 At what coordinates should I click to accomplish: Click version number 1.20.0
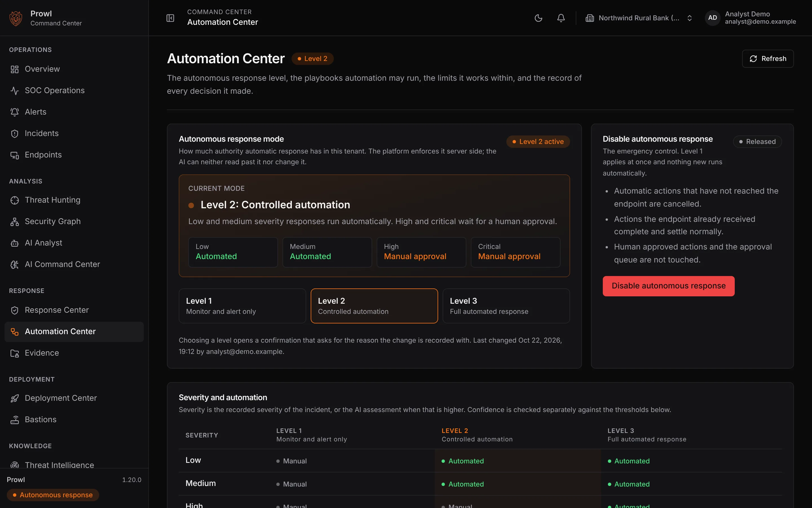132,480
